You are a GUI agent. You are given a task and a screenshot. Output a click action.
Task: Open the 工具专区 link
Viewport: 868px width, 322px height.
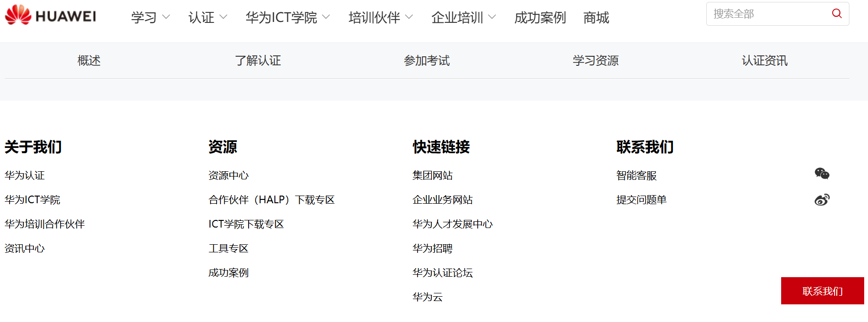coord(229,249)
